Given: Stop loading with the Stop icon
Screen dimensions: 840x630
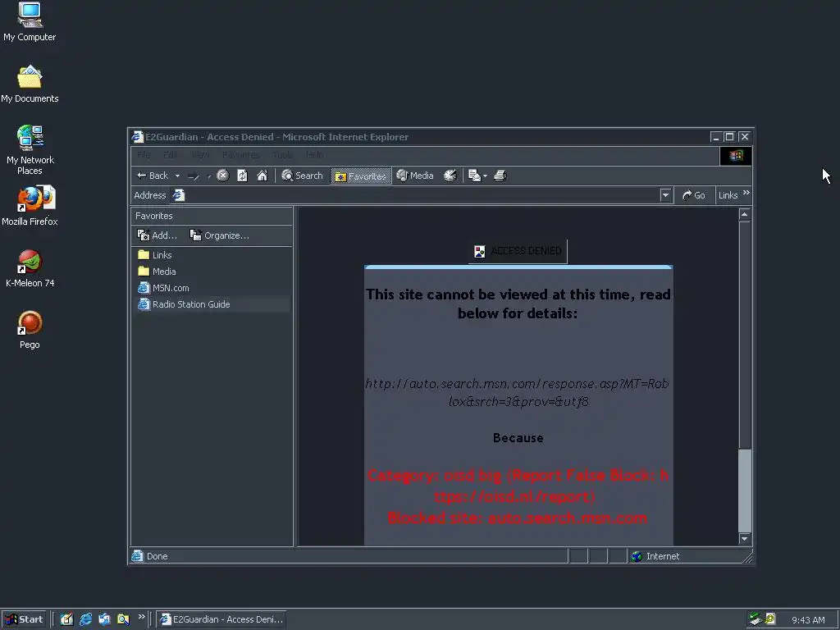Looking at the screenshot, I should [x=223, y=176].
